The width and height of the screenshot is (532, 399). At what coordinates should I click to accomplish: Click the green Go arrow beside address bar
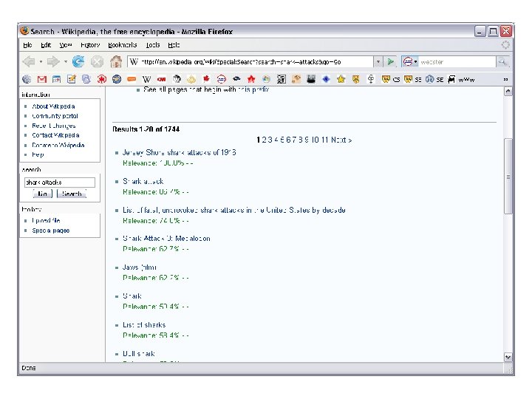391,62
